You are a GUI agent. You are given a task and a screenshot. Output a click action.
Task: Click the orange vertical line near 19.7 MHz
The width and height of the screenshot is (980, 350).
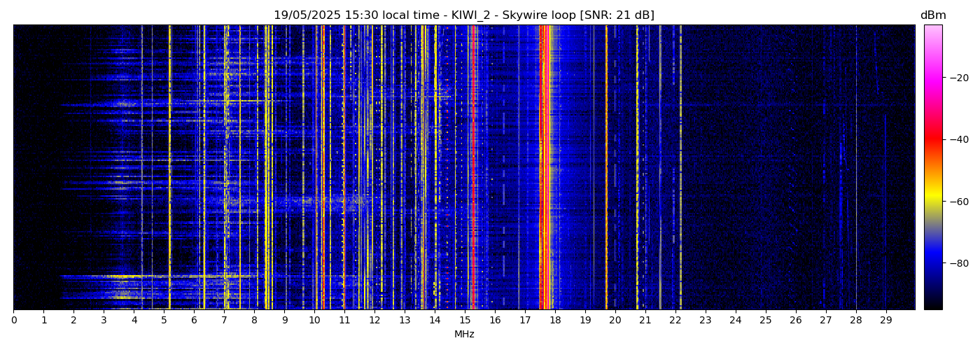point(606,168)
